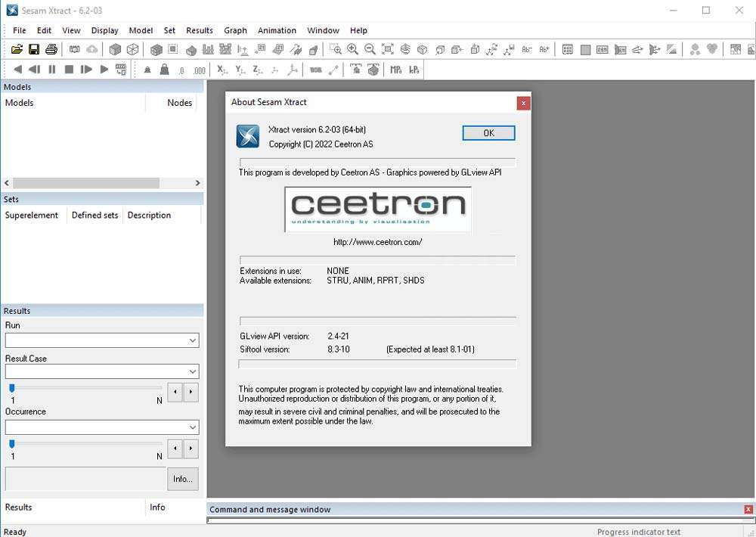Click Result Case slider thumb
This screenshot has height=537, width=756.
(12, 389)
